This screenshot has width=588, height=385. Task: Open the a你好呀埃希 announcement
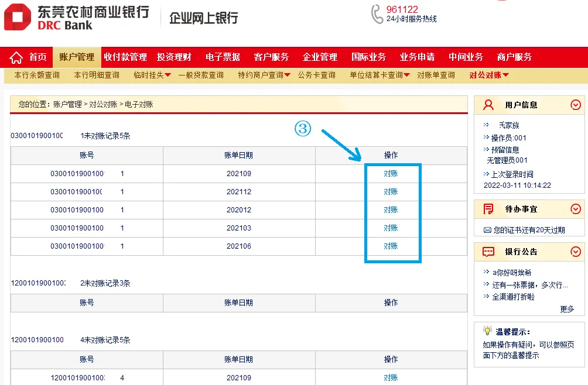512,273
